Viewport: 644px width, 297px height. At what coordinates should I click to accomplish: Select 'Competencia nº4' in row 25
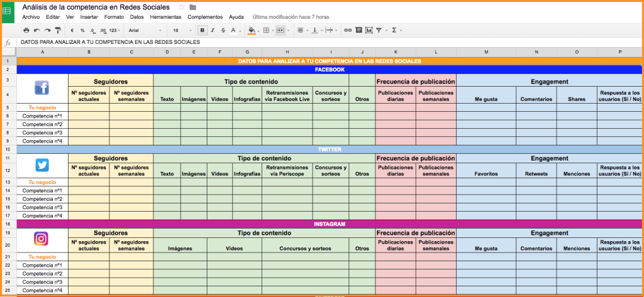(x=42, y=291)
